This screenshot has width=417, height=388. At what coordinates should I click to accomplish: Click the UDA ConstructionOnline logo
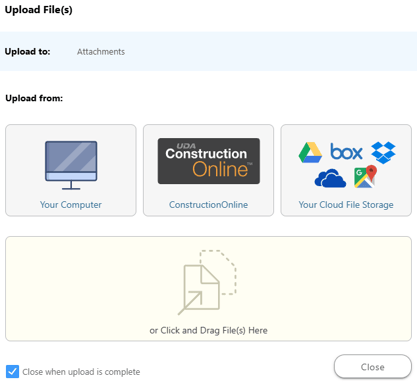[x=209, y=161]
